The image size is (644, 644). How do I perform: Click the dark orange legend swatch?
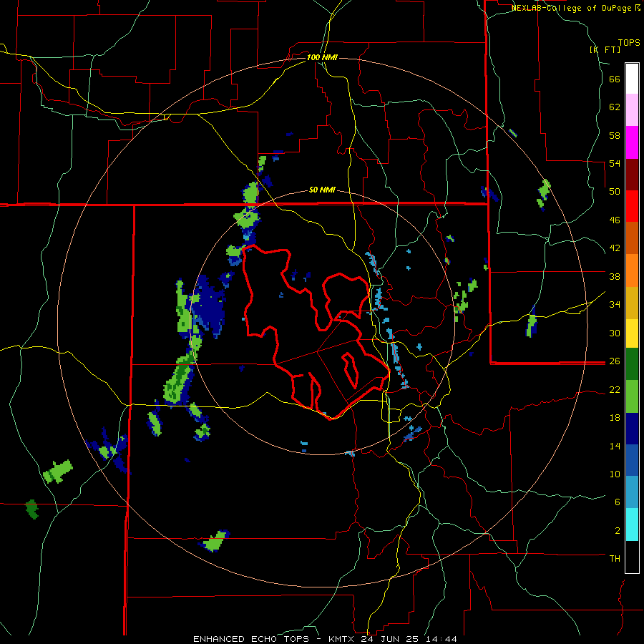pyautogui.click(x=632, y=238)
